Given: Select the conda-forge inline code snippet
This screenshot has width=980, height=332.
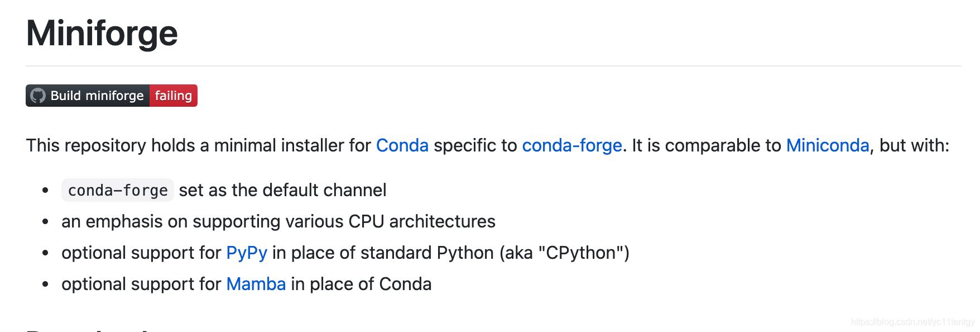Looking at the screenshot, I should point(118,191).
